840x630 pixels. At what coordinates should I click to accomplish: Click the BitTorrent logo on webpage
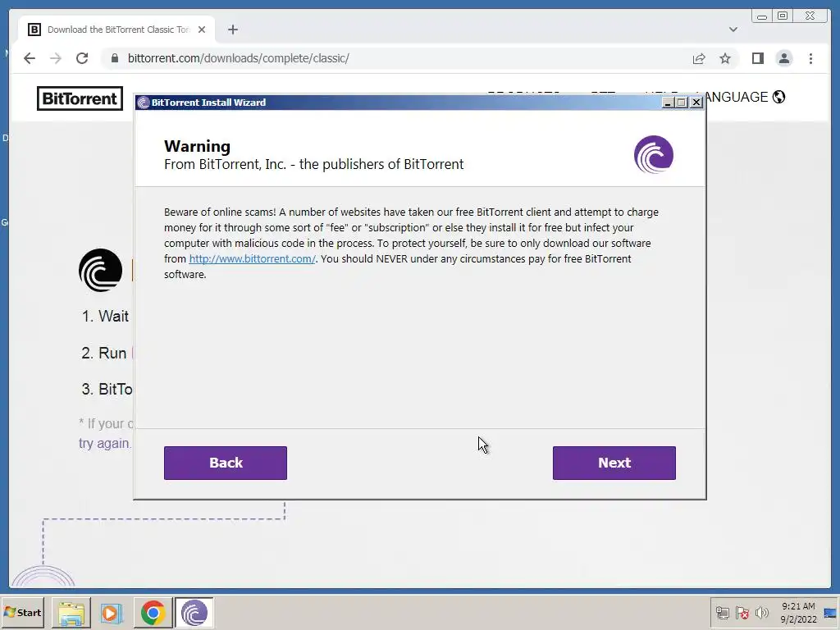pos(80,98)
